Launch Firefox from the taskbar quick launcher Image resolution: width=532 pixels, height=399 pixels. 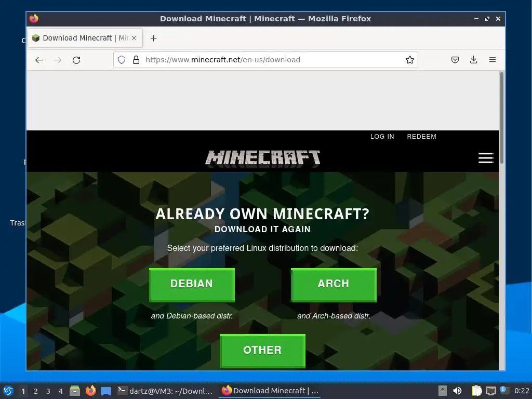(x=90, y=391)
